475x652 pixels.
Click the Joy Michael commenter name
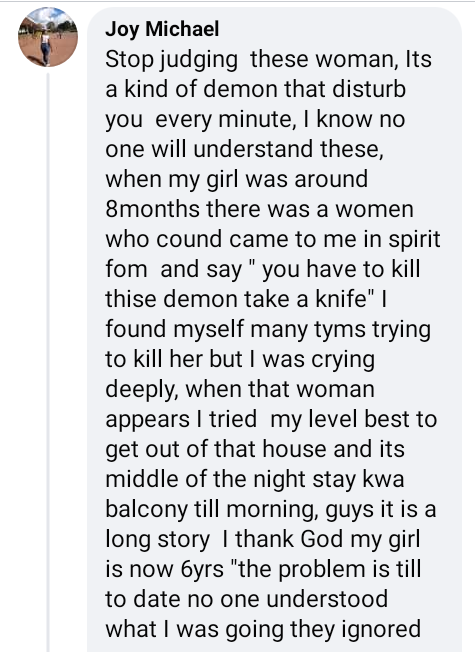162,29
